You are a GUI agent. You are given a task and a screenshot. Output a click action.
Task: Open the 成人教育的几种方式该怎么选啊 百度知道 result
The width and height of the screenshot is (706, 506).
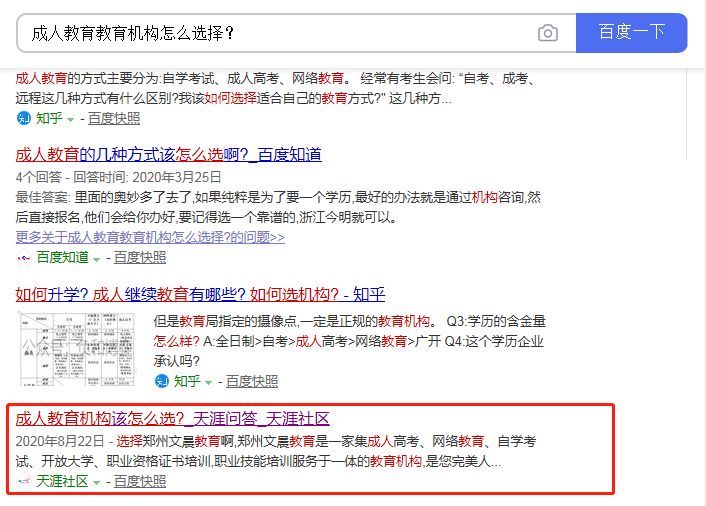point(168,154)
